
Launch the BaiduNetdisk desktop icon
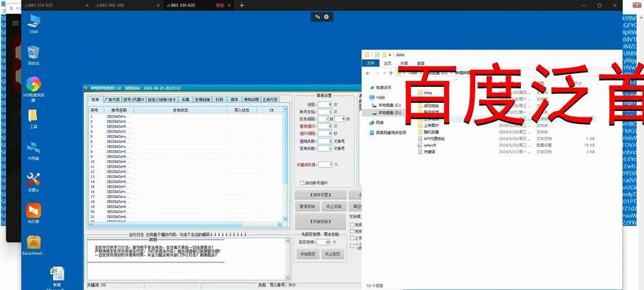pyautogui.click(x=33, y=245)
